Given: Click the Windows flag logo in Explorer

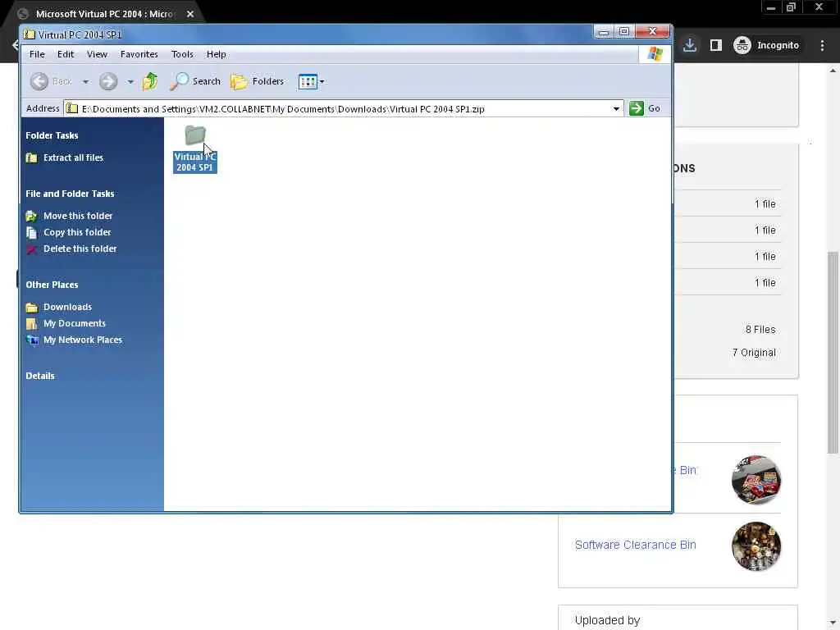Looking at the screenshot, I should point(655,54).
